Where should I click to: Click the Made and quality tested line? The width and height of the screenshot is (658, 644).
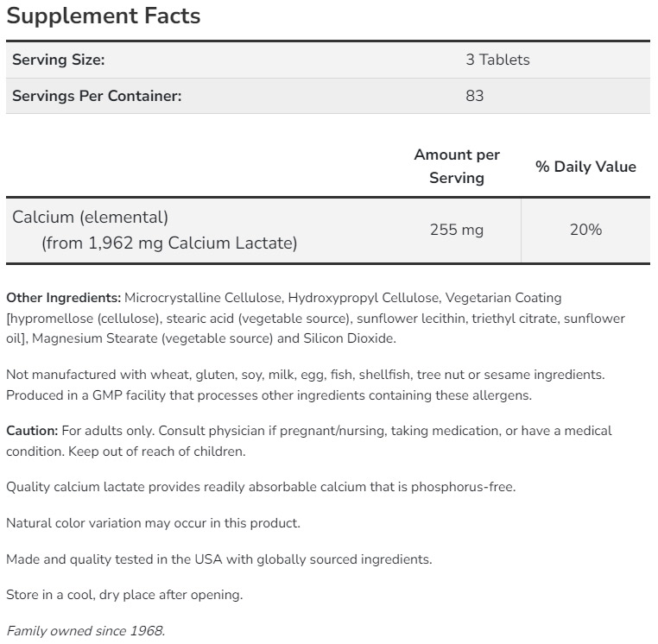218,559
